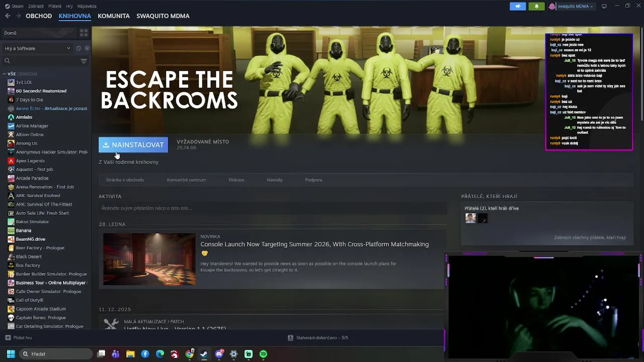Click the second friend avatar thumbnail

tap(482, 218)
